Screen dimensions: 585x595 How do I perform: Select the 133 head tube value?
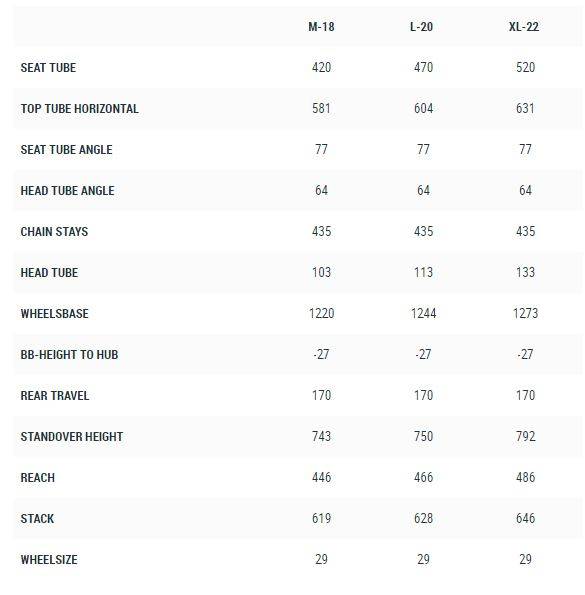(525, 272)
